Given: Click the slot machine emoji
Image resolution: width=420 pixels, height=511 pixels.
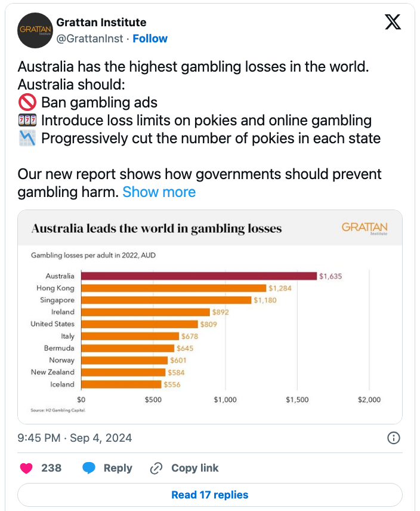Looking at the screenshot, I should click(x=27, y=121).
